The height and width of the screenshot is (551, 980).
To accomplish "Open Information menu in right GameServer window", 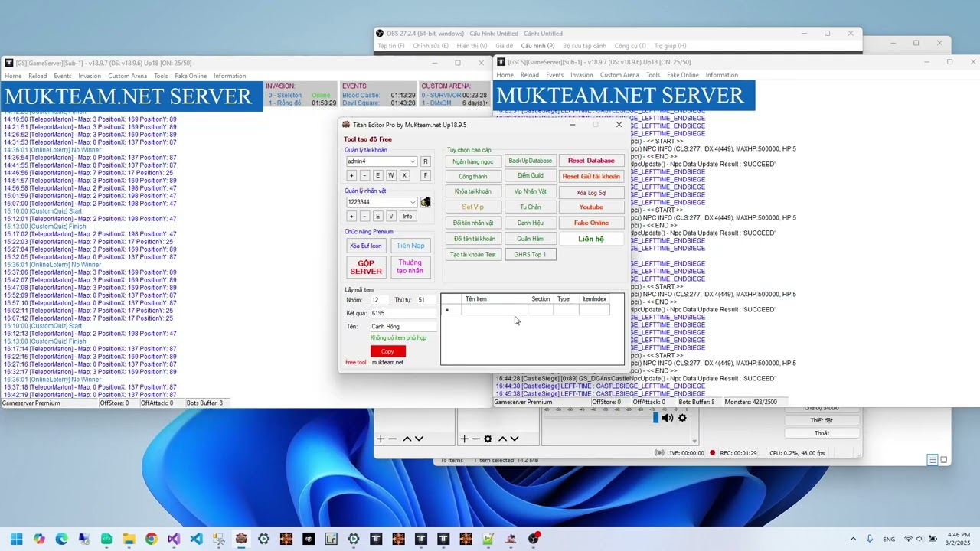I will [722, 75].
